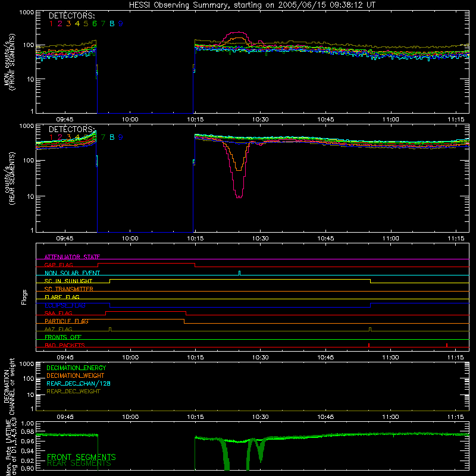Click the 'MON. counts/s (FRONT SEGMENTS)' axis label
The height and width of the screenshot is (476, 476).
10,62
